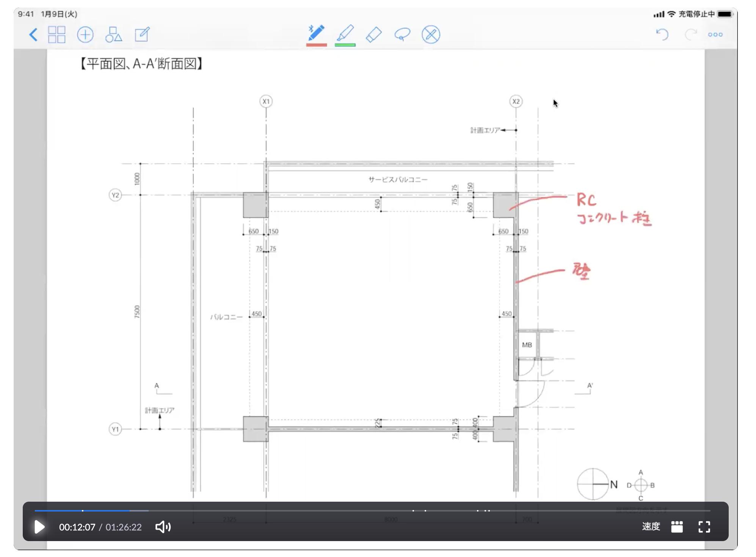Click the ABCD direction indicator symbol
This screenshot has height=557, width=756.
click(x=641, y=485)
